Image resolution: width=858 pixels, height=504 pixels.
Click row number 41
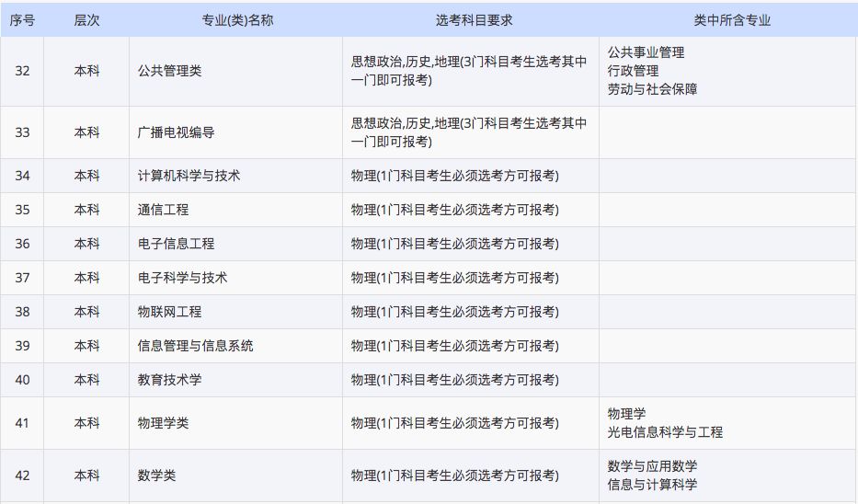(x=22, y=423)
